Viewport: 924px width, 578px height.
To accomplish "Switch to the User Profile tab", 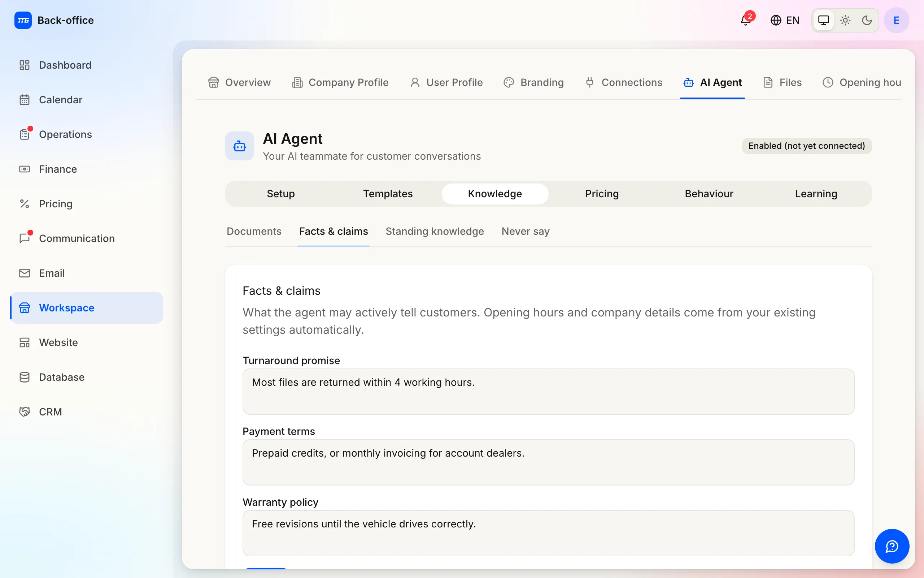I will click(x=446, y=83).
